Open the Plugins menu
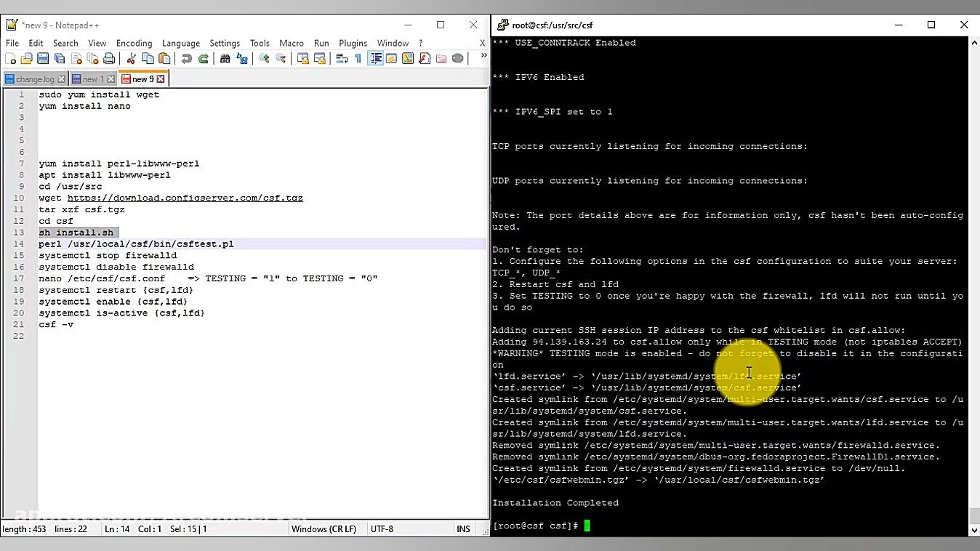Screen dimensions: 980x551 tap(353, 44)
